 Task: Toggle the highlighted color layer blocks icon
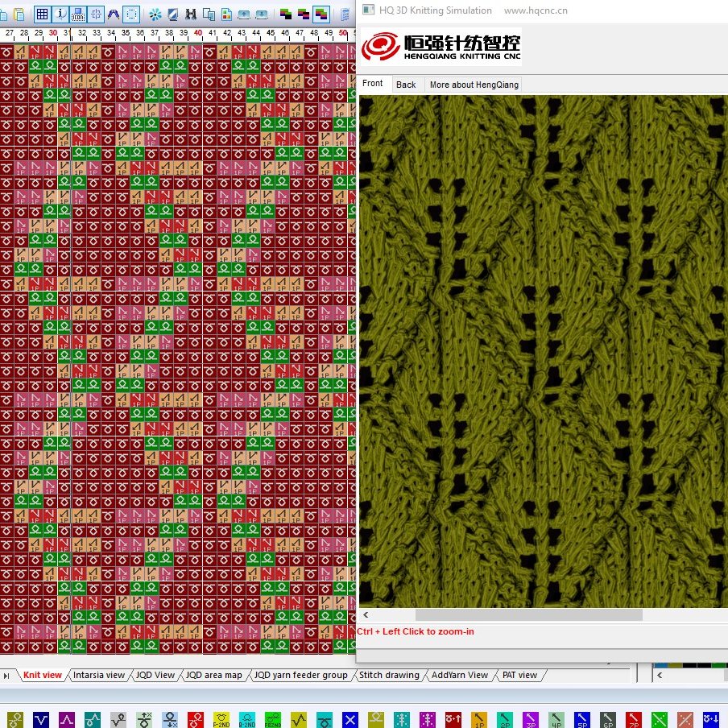click(321, 14)
